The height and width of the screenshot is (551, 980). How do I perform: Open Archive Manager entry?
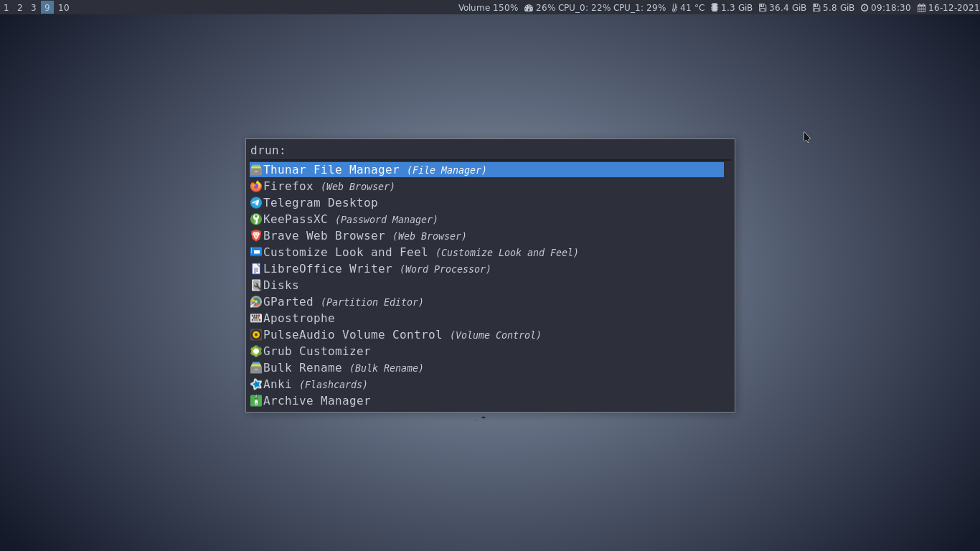(x=486, y=401)
